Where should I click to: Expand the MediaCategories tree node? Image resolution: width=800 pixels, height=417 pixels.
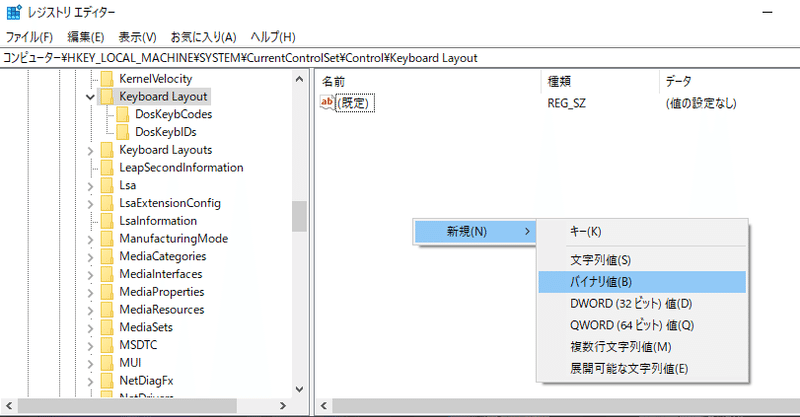[x=90, y=257]
